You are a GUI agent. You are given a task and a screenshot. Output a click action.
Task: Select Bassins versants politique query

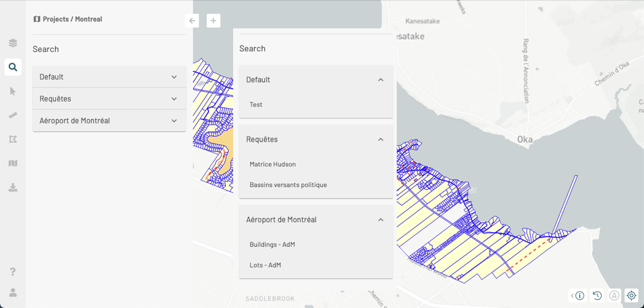tap(288, 185)
